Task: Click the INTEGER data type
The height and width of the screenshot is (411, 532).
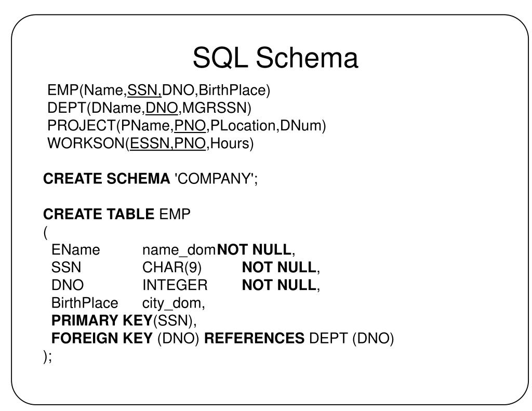Action: click(175, 285)
